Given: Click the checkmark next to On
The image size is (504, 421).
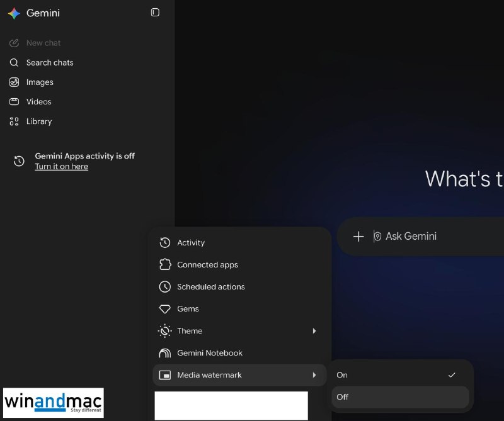Looking at the screenshot, I should [x=452, y=375].
